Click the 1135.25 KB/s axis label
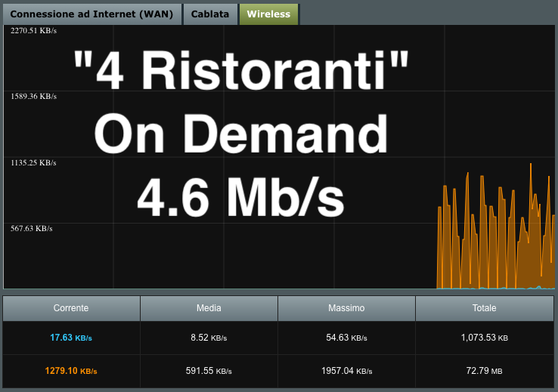Viewport: 558px width, 392px height. pyautogui.click(x=33, y=163)
